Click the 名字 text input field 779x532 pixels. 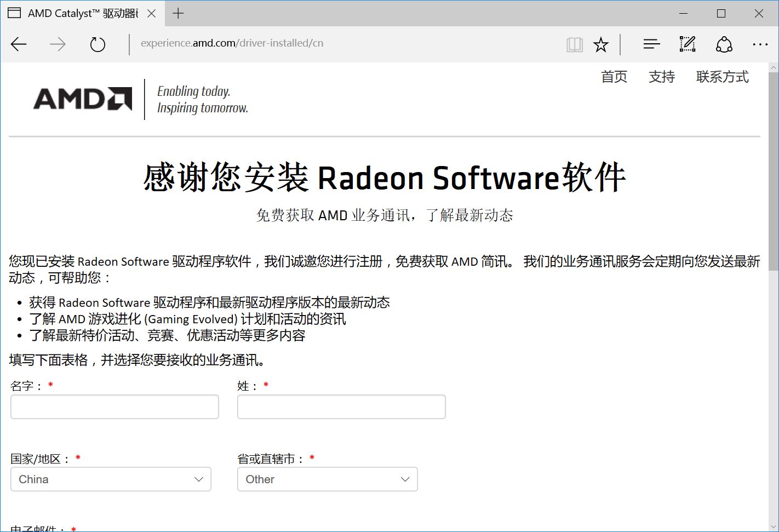[114, 407]
